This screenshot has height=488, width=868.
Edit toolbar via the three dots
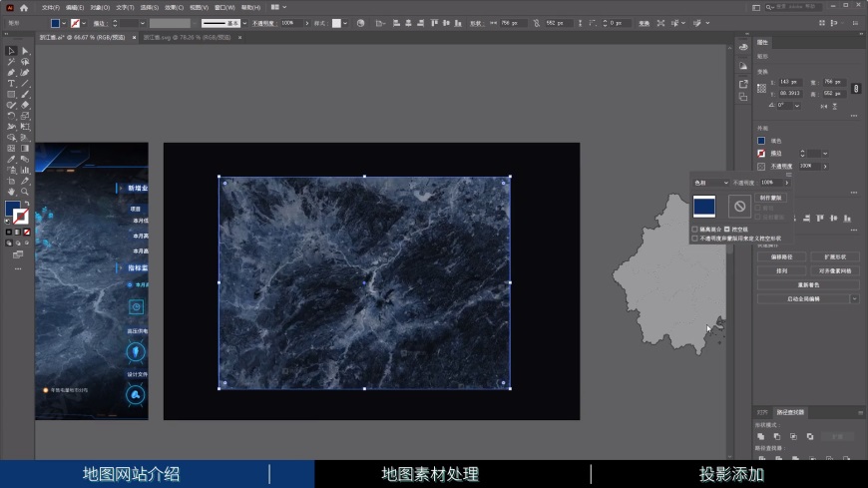click(x=18, y=268)
